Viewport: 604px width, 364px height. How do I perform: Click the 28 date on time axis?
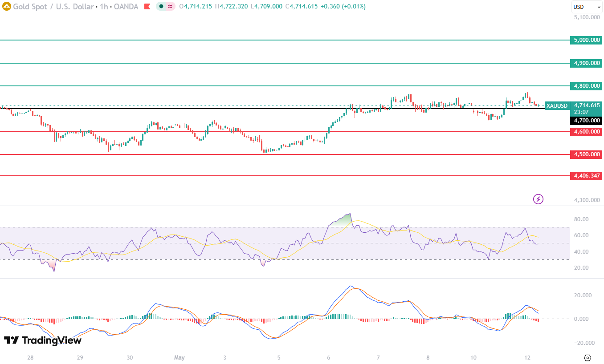point(30,358)
